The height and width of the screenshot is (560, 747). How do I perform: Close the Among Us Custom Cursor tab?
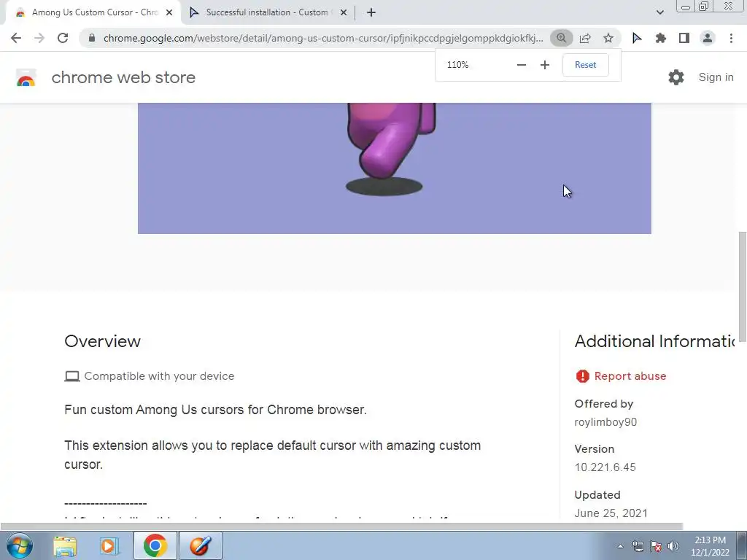(169, 13)
